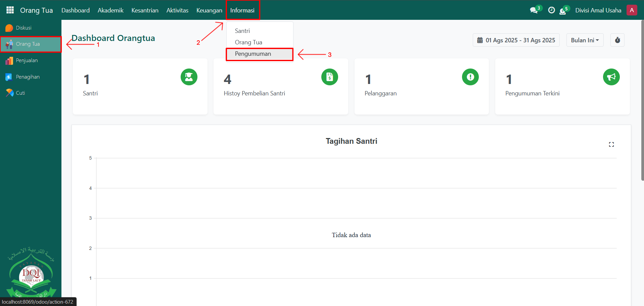Click the green Pelanggaran exclamation icon
This screenshot has width=644, height=306.
(470, 77)
